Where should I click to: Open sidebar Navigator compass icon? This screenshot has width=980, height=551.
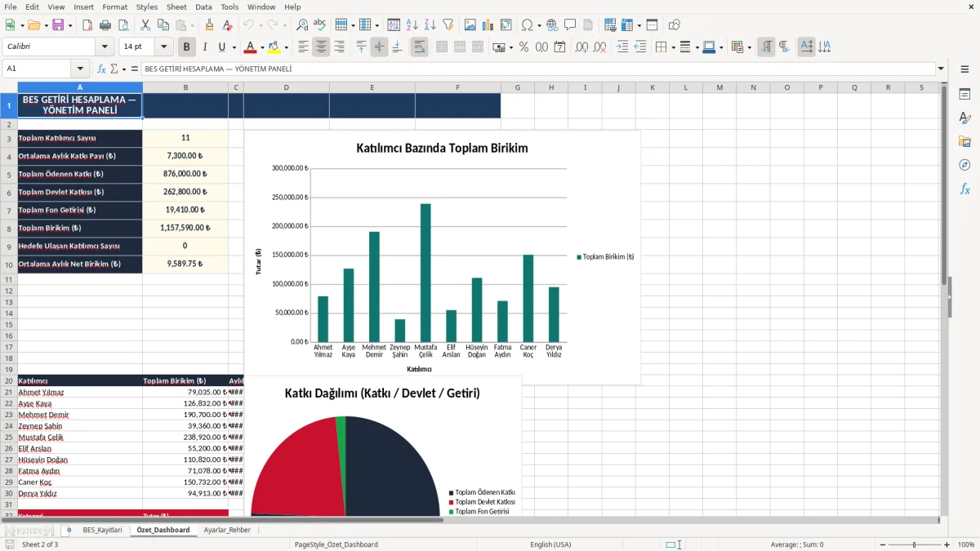pyautogui.click(x=964, y=165)
